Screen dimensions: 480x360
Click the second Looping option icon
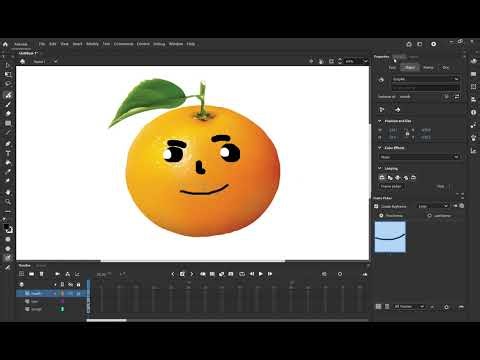[x=390, y=178]
